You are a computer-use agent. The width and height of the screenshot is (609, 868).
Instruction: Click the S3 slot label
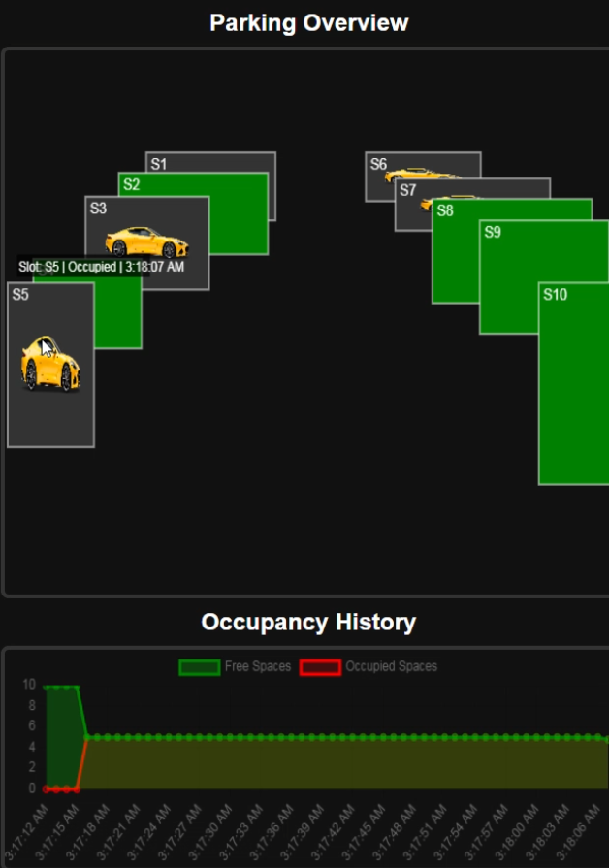(98, 209)
